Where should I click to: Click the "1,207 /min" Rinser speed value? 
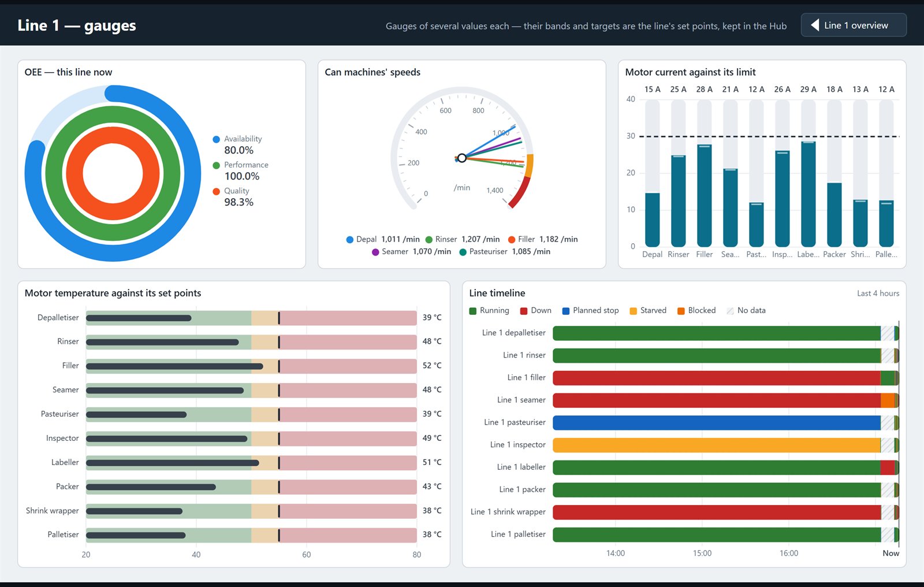tap(480, 239)
